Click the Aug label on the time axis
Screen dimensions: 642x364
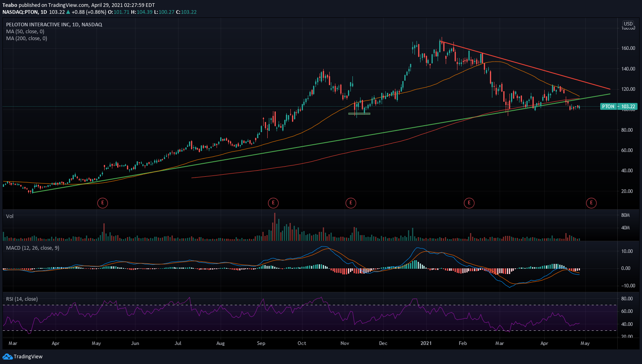point(220,343)
